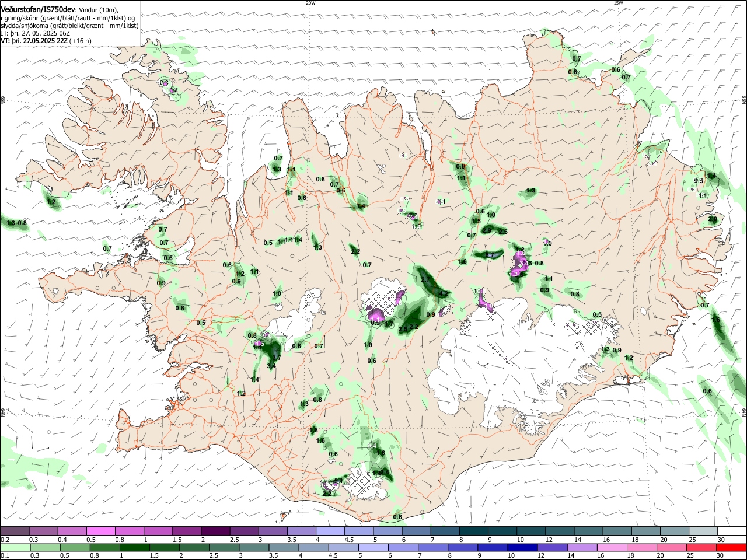Viewport: 747px width, 560px height.
Task: Click the 'IT: þri. 27. 05. 2025 06Z' line
Action: (36, 33)
